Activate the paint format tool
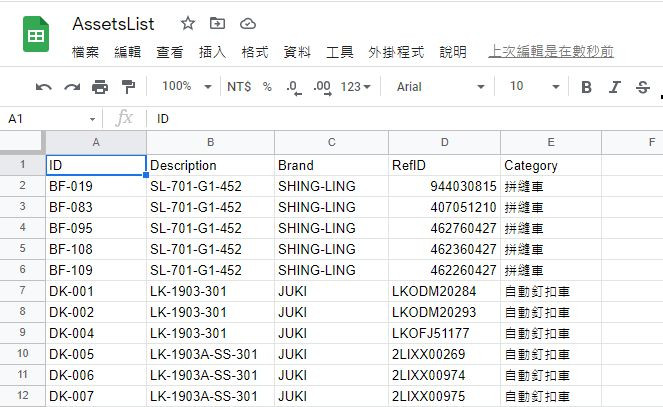The width and height of the screenshot is (663, 407). (x=128, y=87)
